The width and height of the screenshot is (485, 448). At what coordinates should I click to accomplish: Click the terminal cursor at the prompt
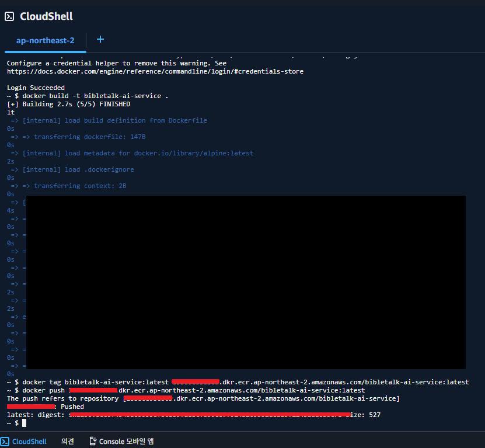coord(24,423)
